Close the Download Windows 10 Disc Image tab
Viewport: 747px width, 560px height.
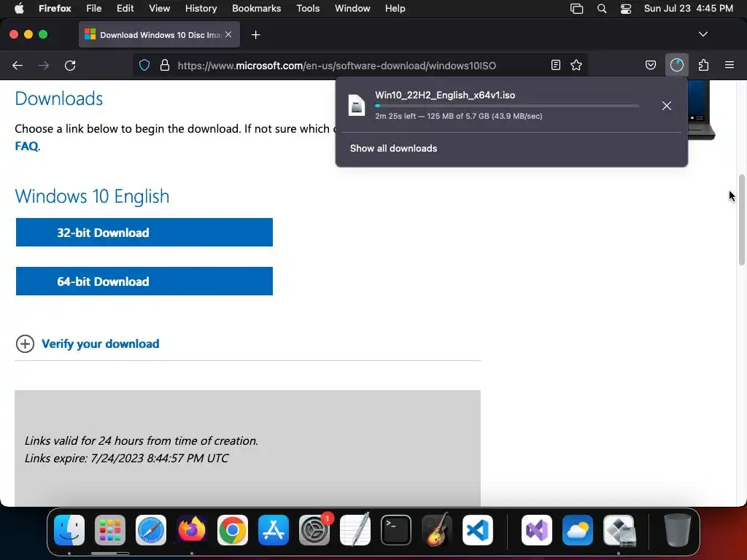click(x=228, y=34)
